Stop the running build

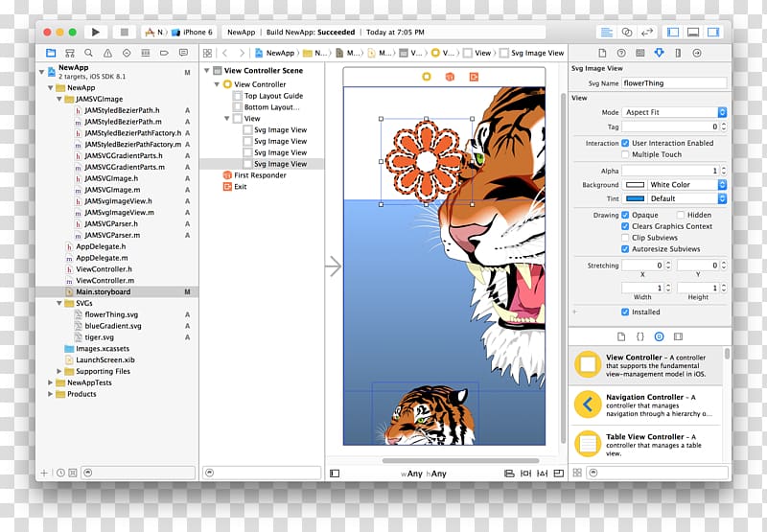(125, 33)
